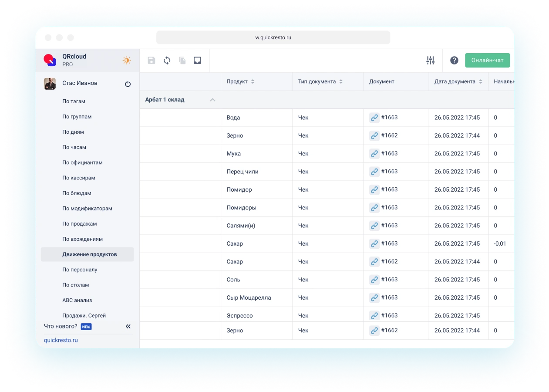Sort by Дата документа column
The height and width of the screenshot is (392, 549).
[480, 81]
